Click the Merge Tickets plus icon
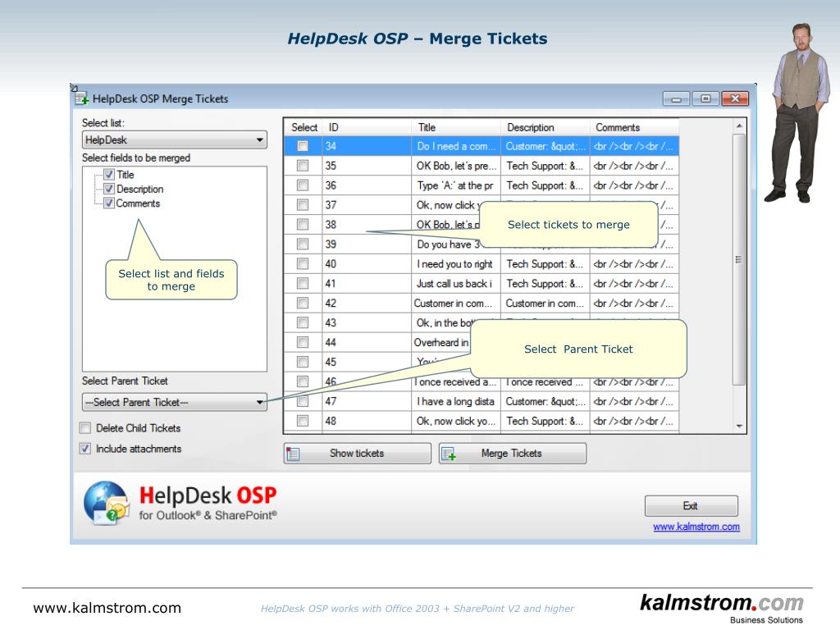 (449, 454)
